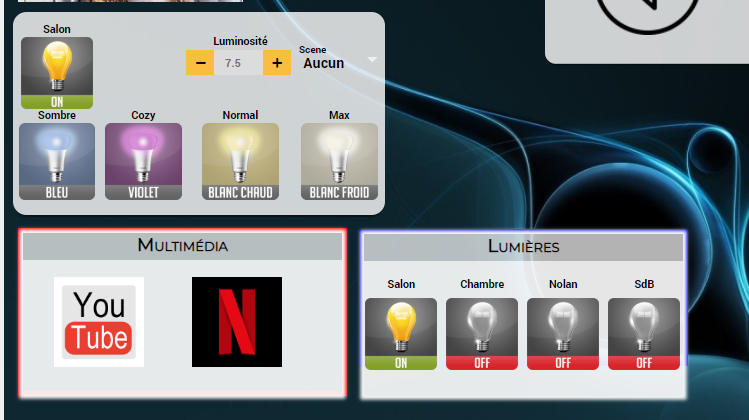The image size is (749, 420).
Task: Click the Max label text
Action: click(x=339, y=115)
